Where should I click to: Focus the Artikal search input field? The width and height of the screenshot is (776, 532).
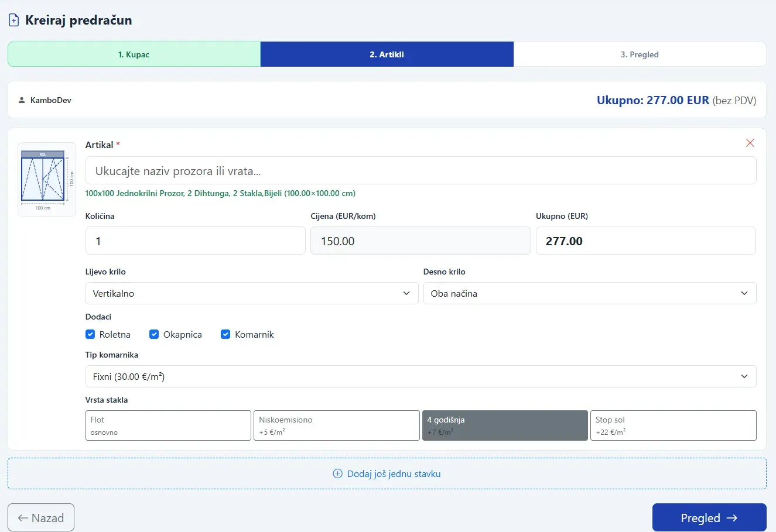click(421, 170)
